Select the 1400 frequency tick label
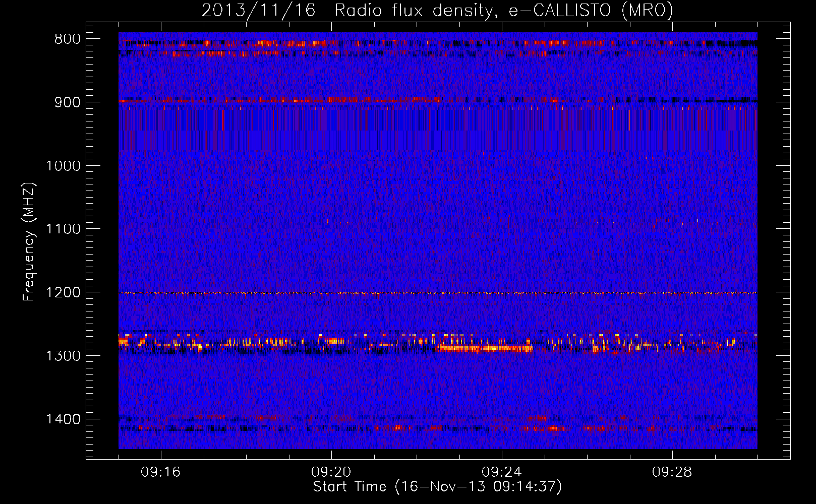 (63, 419)
